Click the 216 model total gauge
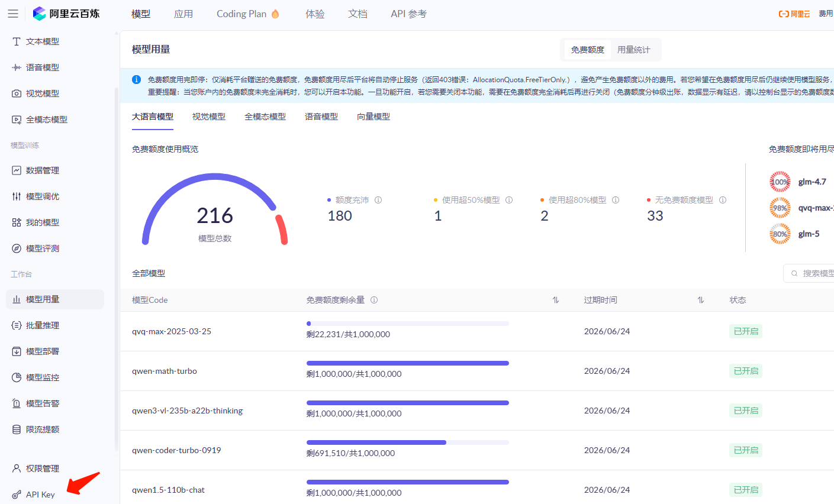Viewport: 834px width, 504px height. point(215,210)
